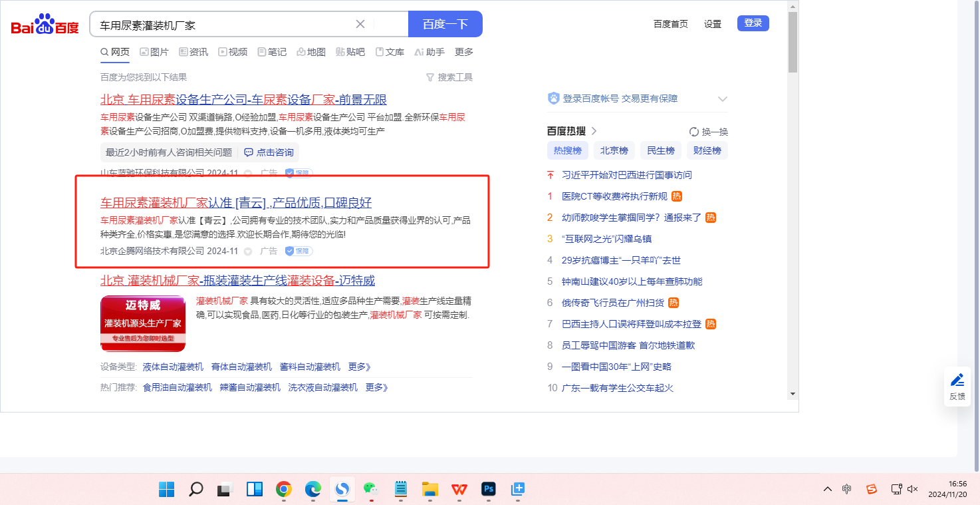Open Photoshop from the taskbar
Screen dimensions: 980x505
pyautogui.click(x=489, y=490)
